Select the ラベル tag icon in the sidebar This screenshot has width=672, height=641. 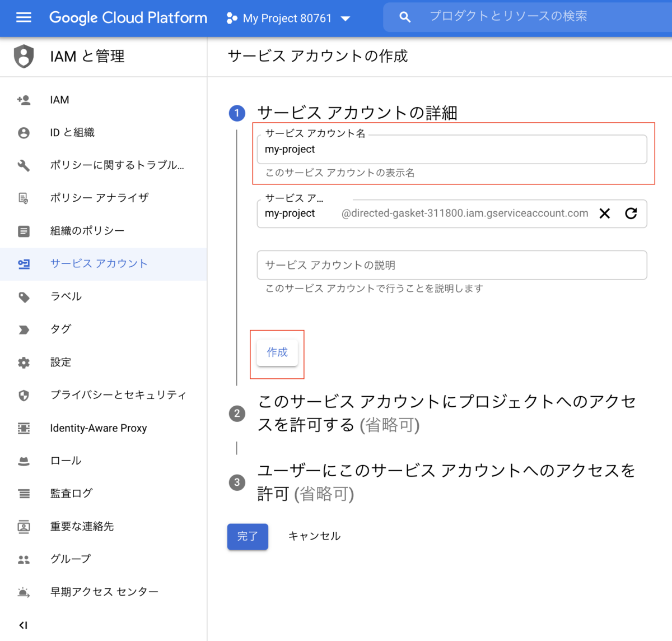[x=24, y=296]
